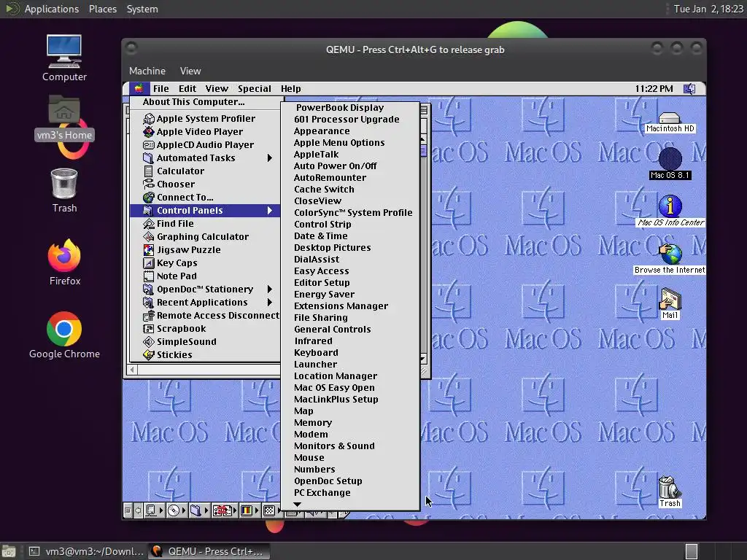
Task: Open Google Chrome on host desktop
Action: [x=64, y=335]
